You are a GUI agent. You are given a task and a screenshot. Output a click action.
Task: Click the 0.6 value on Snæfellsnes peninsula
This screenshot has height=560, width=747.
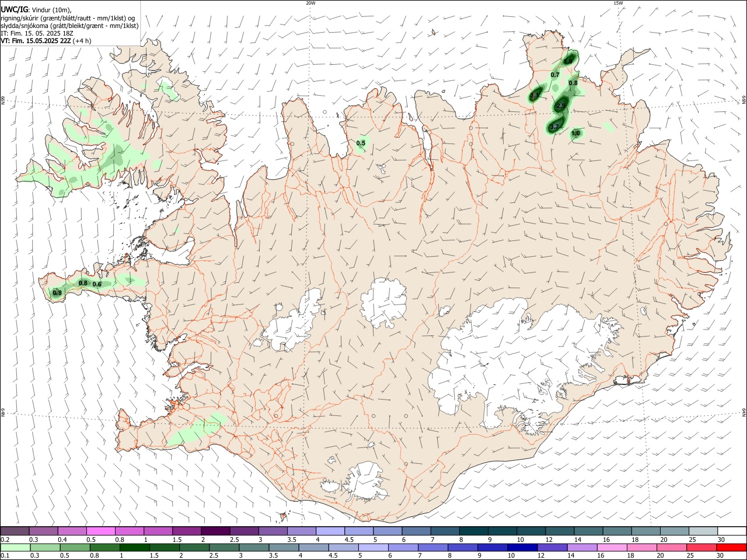pos(97,284)
